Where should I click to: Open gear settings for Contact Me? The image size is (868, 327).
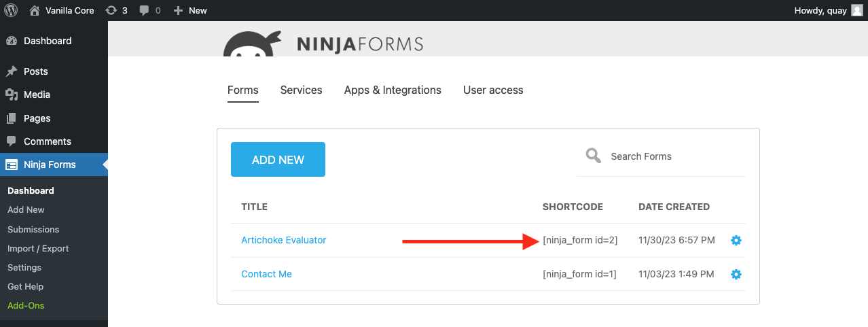(736, 274)
